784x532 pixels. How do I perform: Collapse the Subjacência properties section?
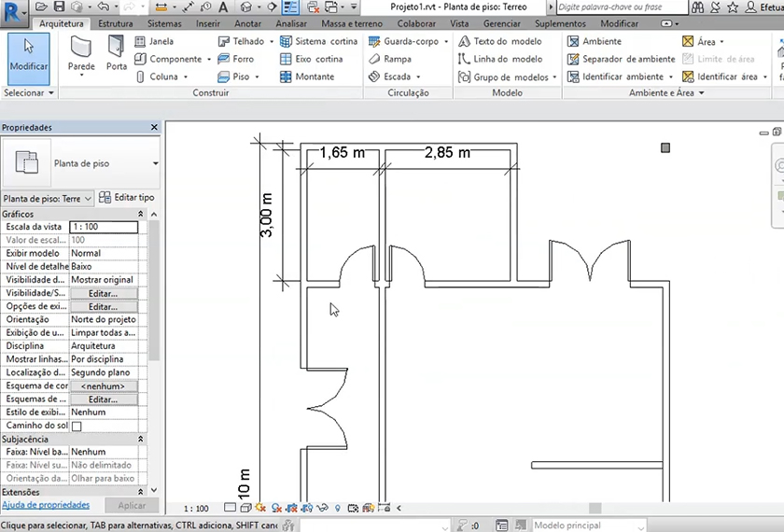pos(141,439)
